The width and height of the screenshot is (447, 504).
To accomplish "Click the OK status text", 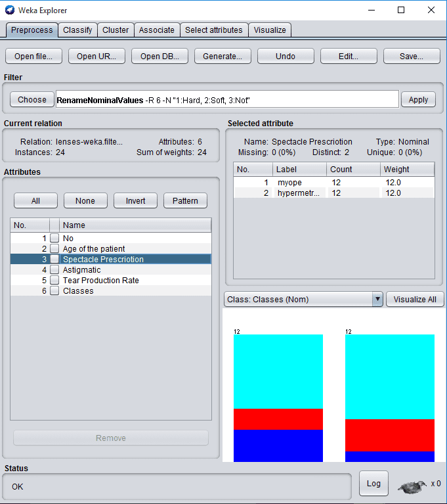I will click(17, 487).
